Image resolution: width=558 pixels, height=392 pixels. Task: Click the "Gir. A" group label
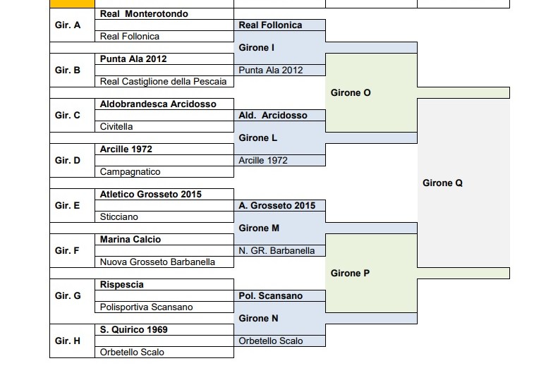(68, 25)
